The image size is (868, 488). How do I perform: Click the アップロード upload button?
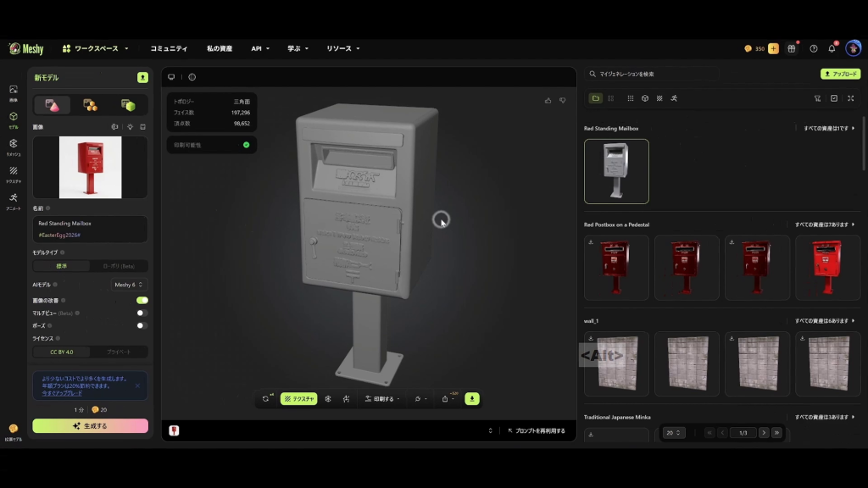click(840, 74)
